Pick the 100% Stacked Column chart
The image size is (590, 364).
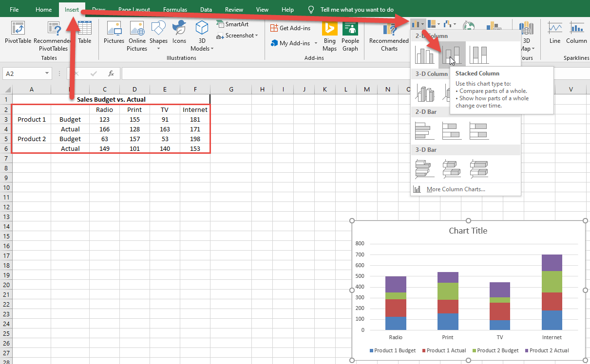(479, 55)
